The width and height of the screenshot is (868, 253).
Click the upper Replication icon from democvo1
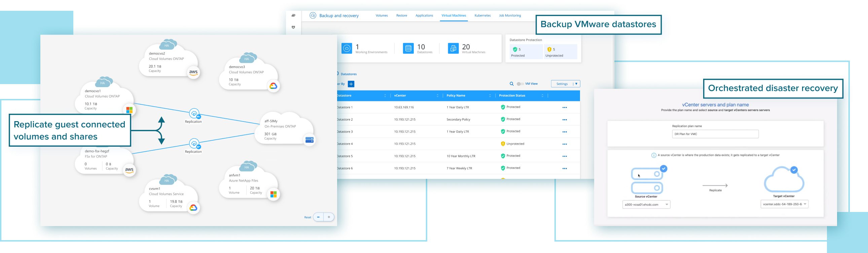click(194, 113)
